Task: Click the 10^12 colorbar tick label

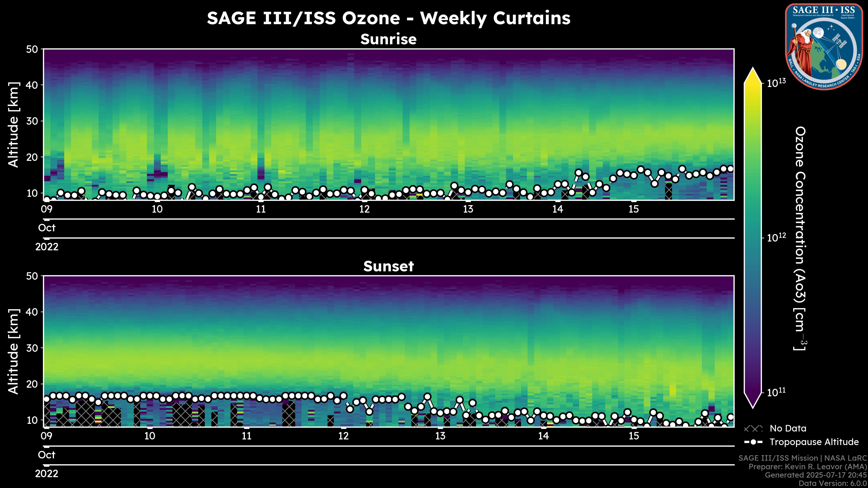Action: click(x=776, y=238)
